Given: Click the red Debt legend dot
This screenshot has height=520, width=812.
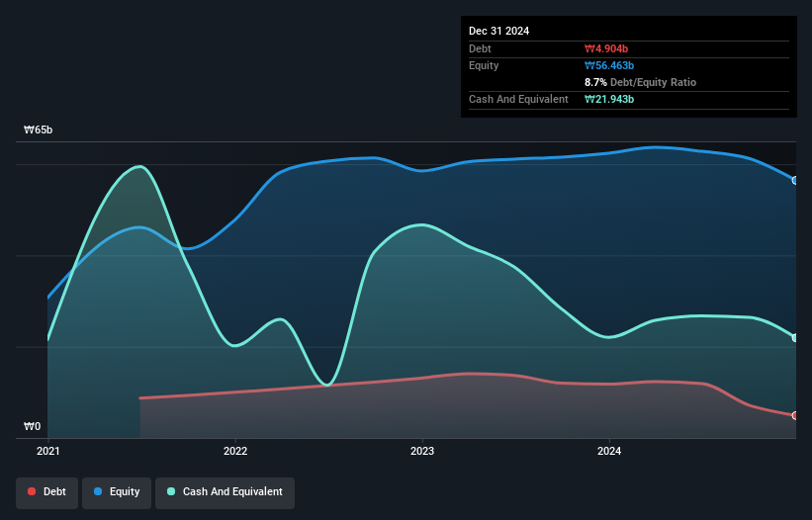Looking at the screenshot, I should 32,491.
